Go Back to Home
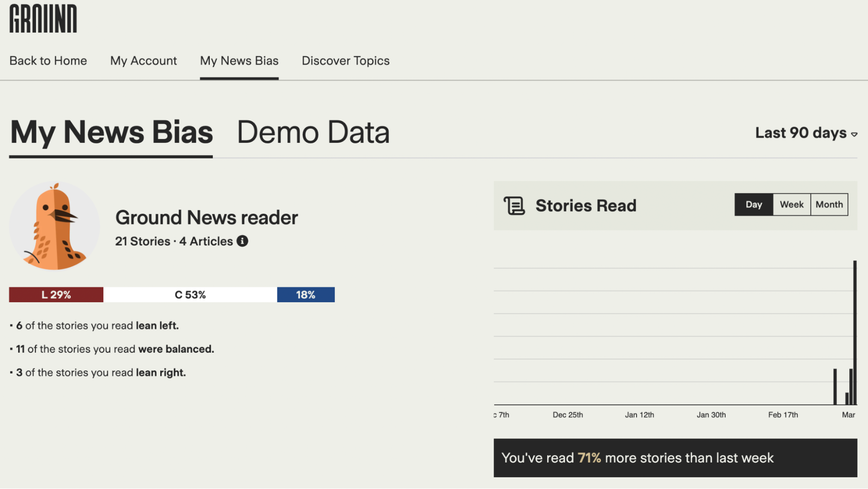868x489 pixels. click(48, 61)
